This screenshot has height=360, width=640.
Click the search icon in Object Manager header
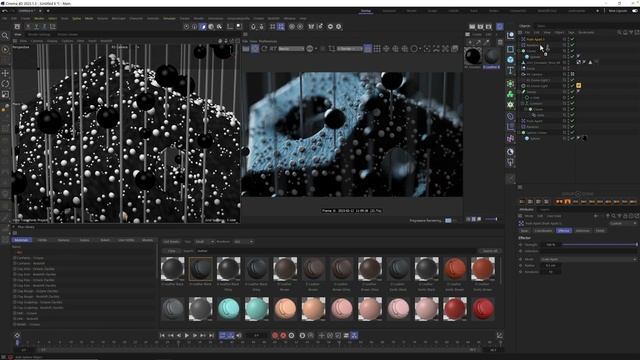tap(619, 32)
